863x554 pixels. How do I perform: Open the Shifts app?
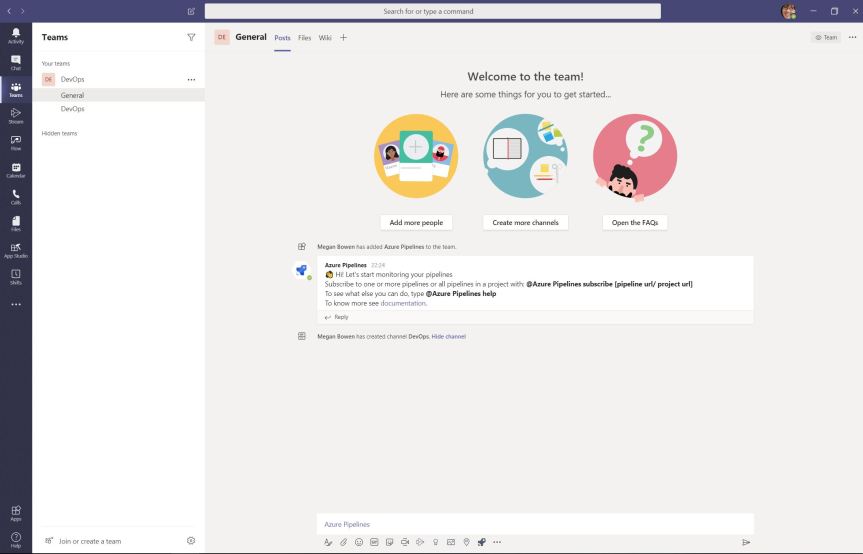pos(15,276)
